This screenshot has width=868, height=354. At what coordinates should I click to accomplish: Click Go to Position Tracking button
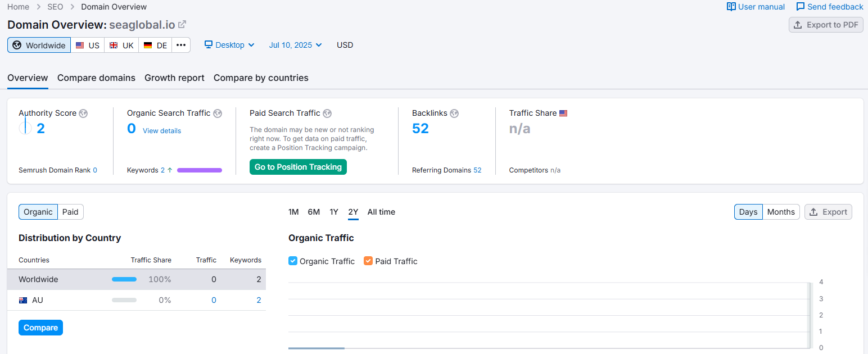point(298,167)
